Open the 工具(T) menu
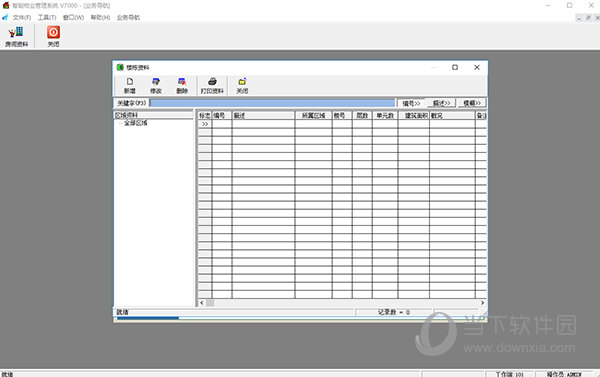 point(47,18)
